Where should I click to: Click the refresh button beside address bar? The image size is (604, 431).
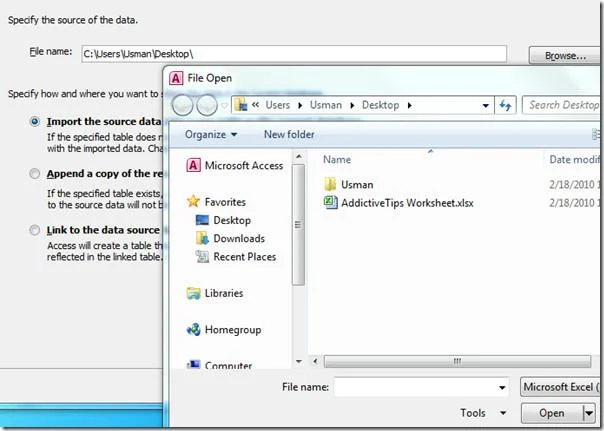tap(505, 105)
